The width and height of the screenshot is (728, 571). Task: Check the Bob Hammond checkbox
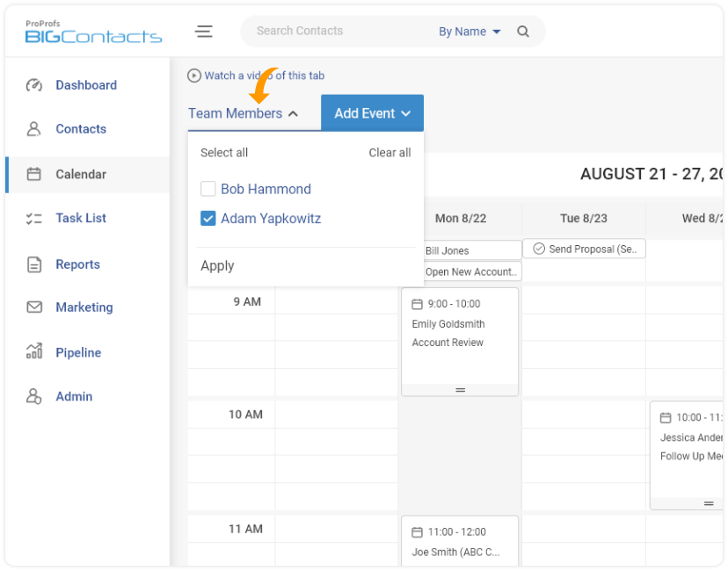tap(208, 189)
